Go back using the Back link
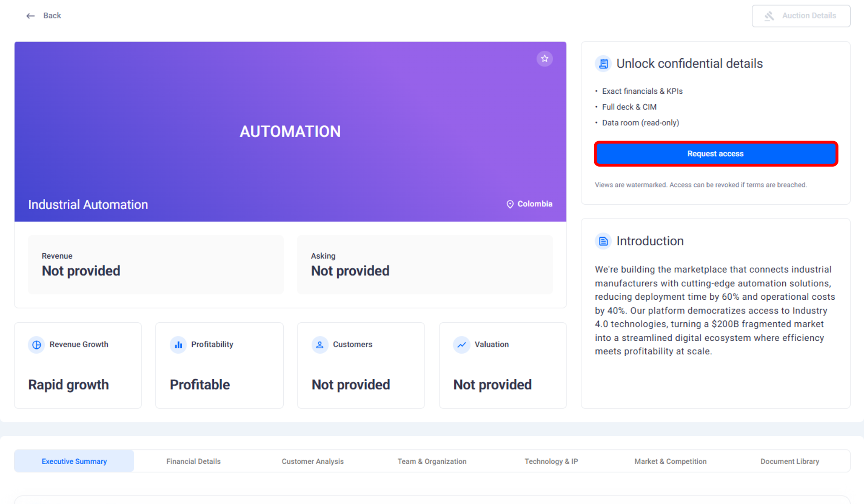The width and height of the screenshot is (864, 504). pos(52,16)
